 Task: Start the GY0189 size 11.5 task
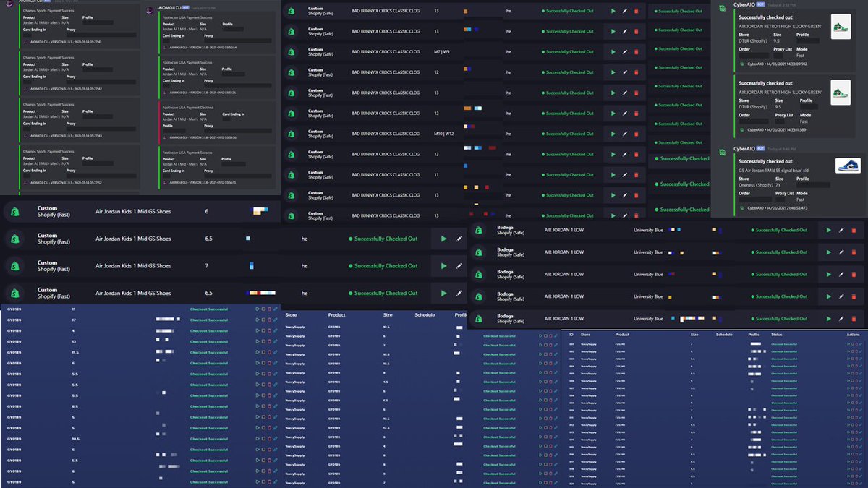[x=258, y=352]
